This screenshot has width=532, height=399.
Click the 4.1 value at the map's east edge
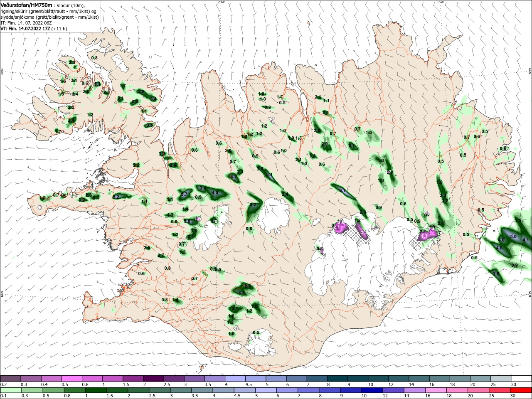[526, 240]
